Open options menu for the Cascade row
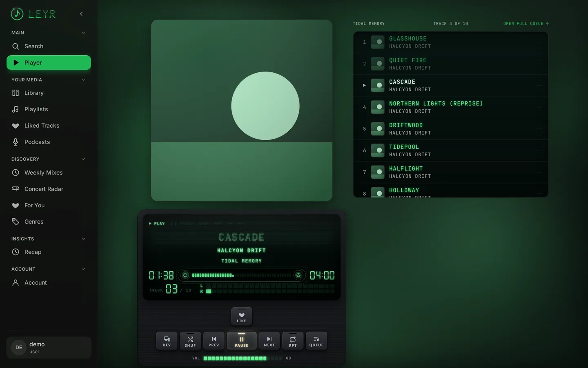Viewport: 588px width, 368px height. tap(539, 85)
